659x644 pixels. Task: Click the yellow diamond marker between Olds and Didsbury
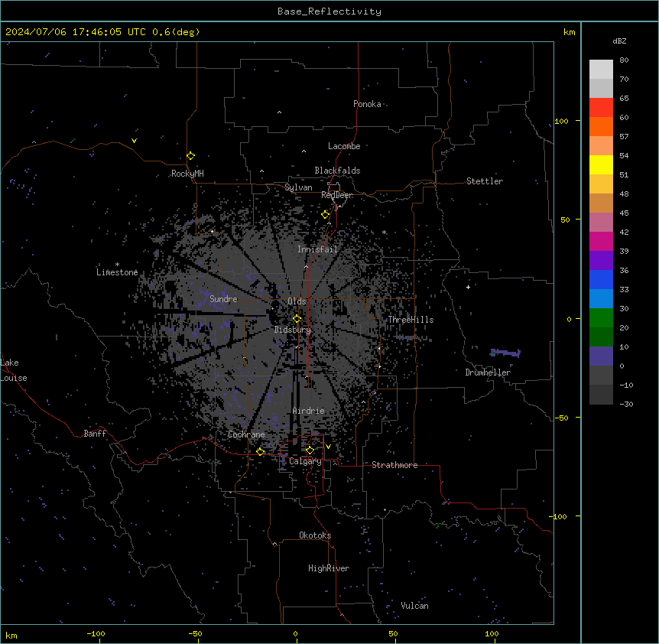pyautogui.click(x=297, y=318)
